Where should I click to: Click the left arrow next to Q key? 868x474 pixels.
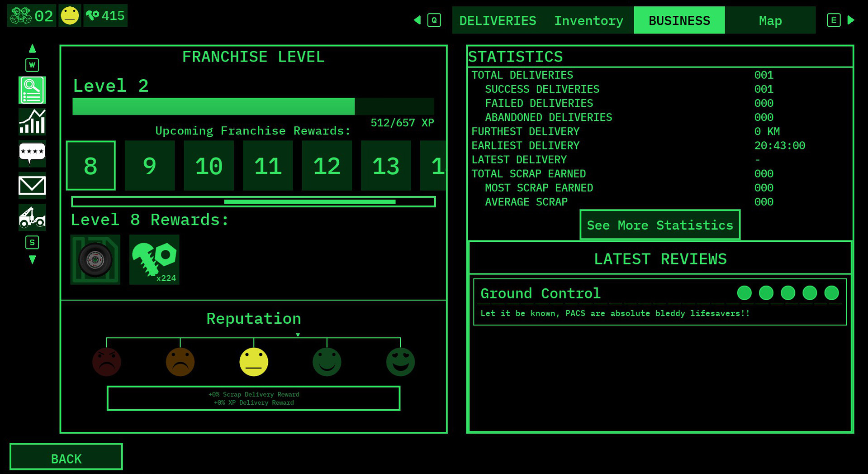(417, 20)
